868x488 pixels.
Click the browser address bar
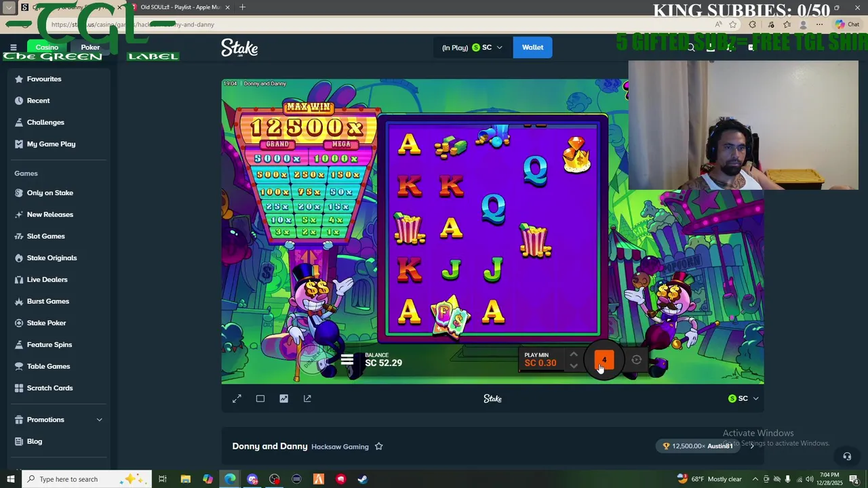380,24
